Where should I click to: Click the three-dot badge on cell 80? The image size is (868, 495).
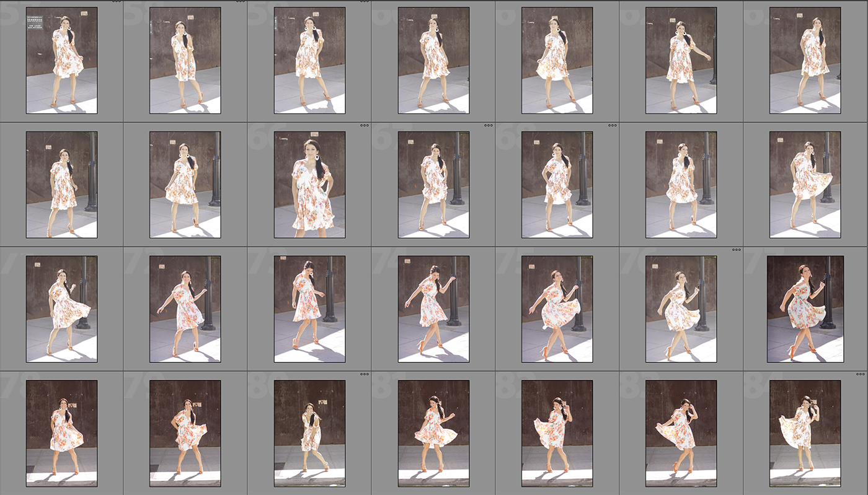coord(365,374)
